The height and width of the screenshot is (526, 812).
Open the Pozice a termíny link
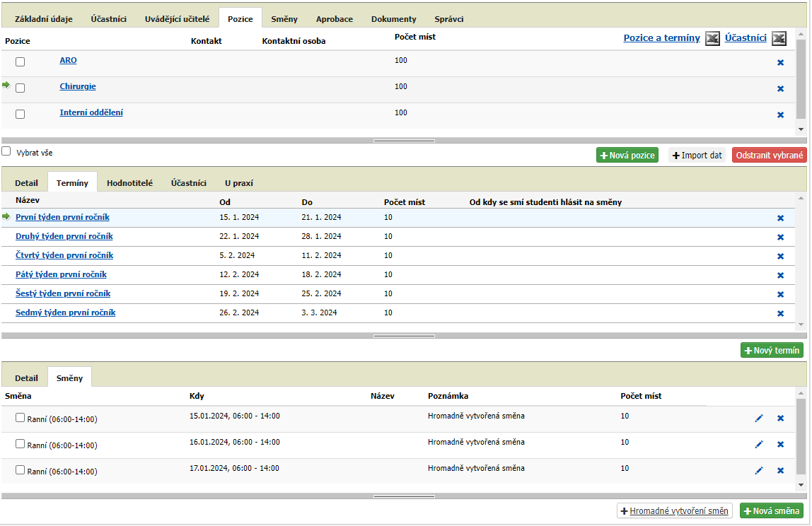point(661,37)
